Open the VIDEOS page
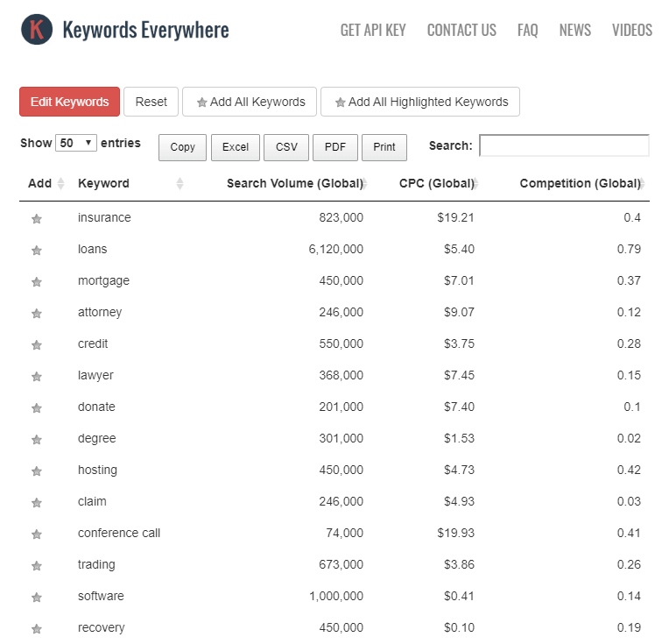 632,30
